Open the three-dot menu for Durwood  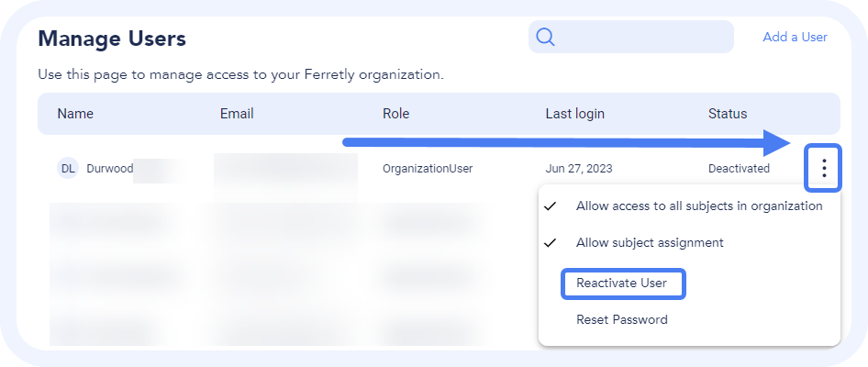pyautogui.click(x=824, y=168)
